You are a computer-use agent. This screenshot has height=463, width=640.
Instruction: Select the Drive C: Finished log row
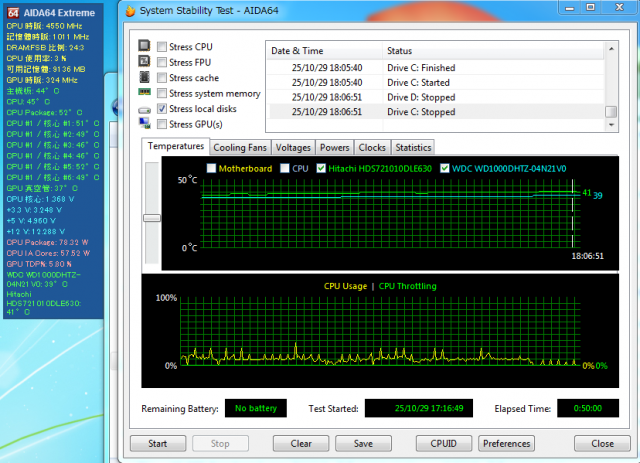click(436, 68)
